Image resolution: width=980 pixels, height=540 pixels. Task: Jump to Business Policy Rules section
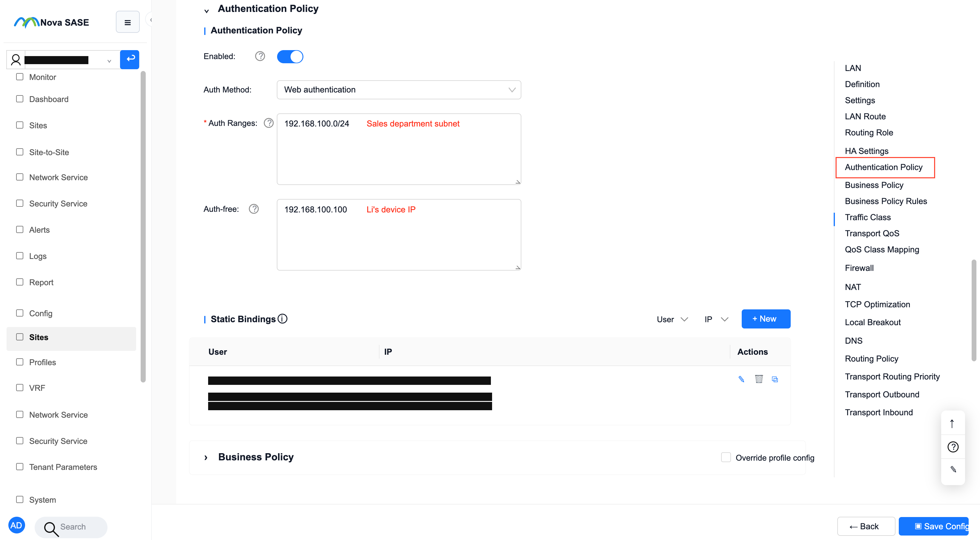click(886, 201)
